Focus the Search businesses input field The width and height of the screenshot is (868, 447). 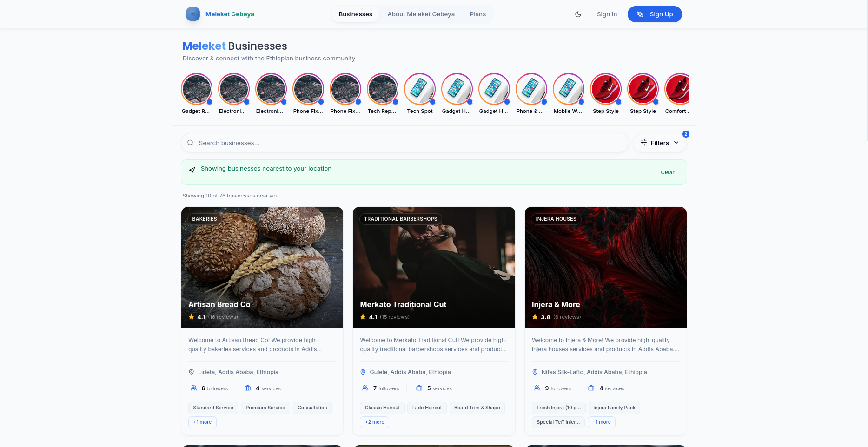tap(405, 143)
